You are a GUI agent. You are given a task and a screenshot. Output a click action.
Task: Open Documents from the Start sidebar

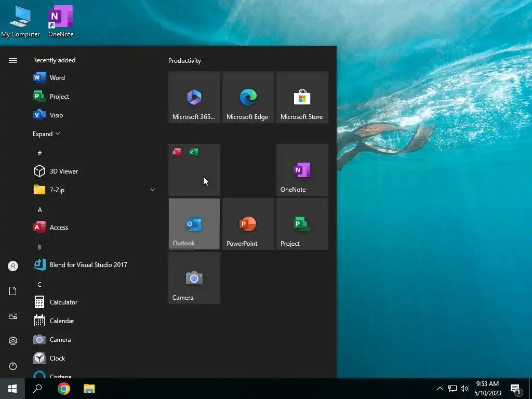[x=13, y=291]
